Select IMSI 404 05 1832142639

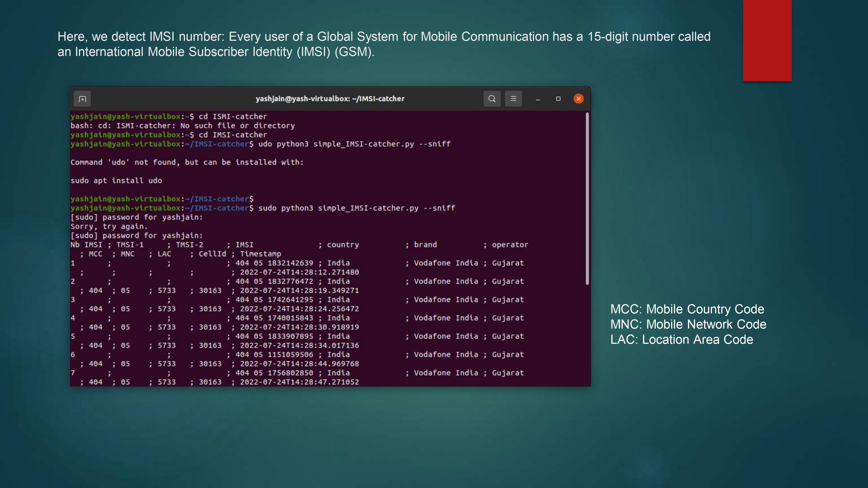(x=274, y=263)
